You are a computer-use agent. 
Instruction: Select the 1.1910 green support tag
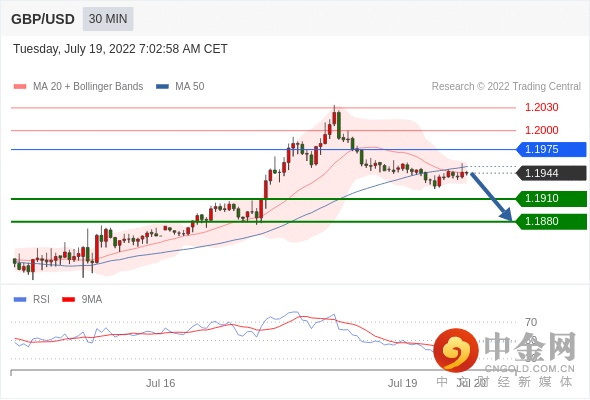click(551, 198)
